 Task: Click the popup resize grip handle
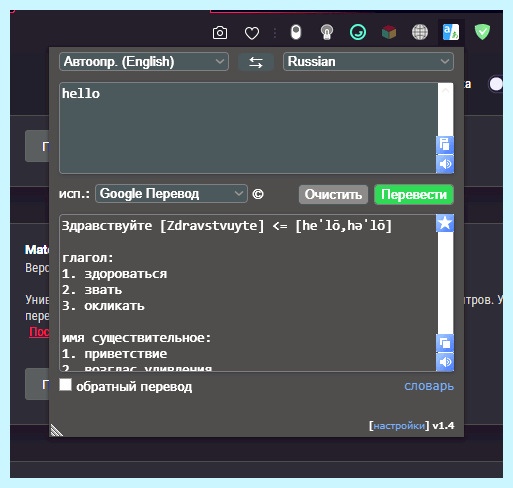point(56,430)
